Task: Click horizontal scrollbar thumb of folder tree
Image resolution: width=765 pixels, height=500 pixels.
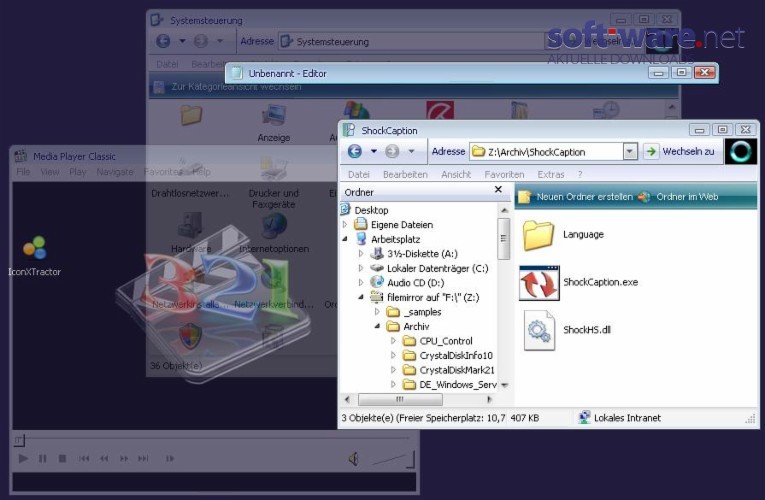Action: (x=400, y=400)
